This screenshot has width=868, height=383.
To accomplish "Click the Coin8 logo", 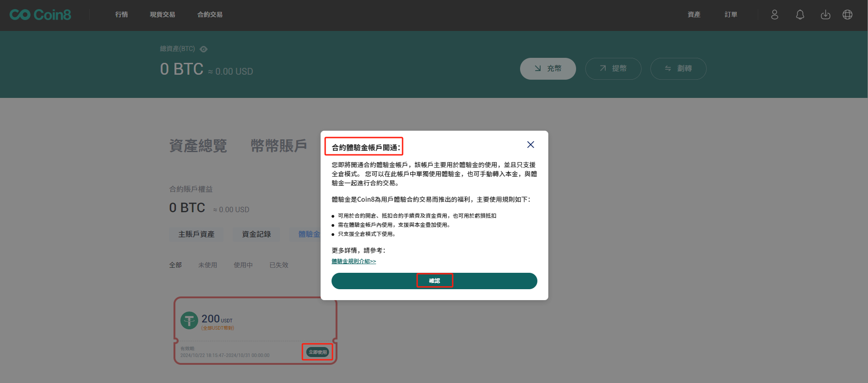I will (40, 15).
